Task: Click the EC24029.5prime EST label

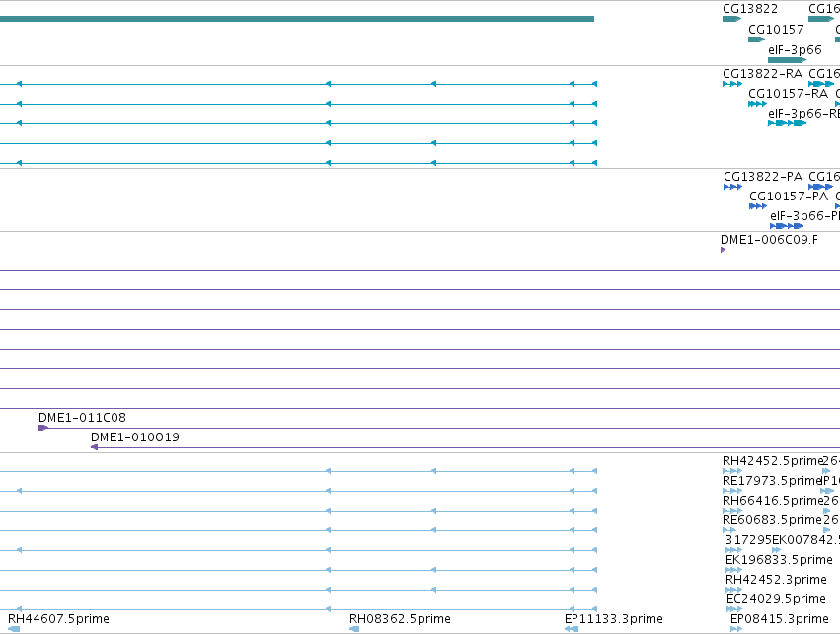Action: pos(776,599)
